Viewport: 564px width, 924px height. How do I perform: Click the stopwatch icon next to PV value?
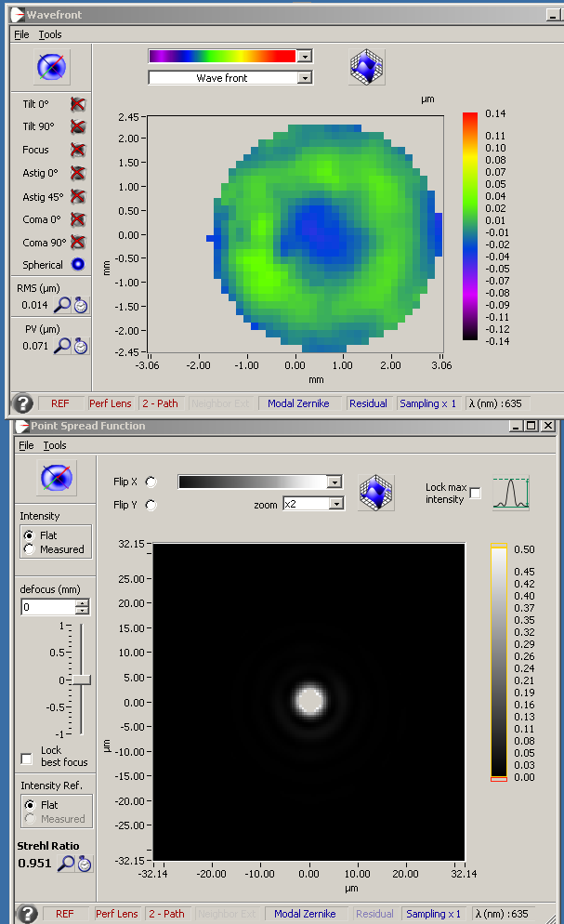[81, 346]
